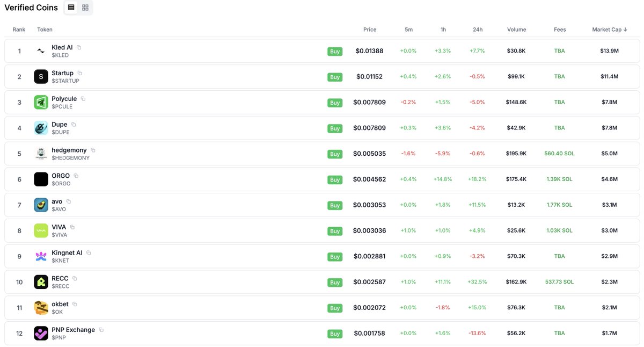Open the hedgemony token name
The image size is (644, 347).
69,150
